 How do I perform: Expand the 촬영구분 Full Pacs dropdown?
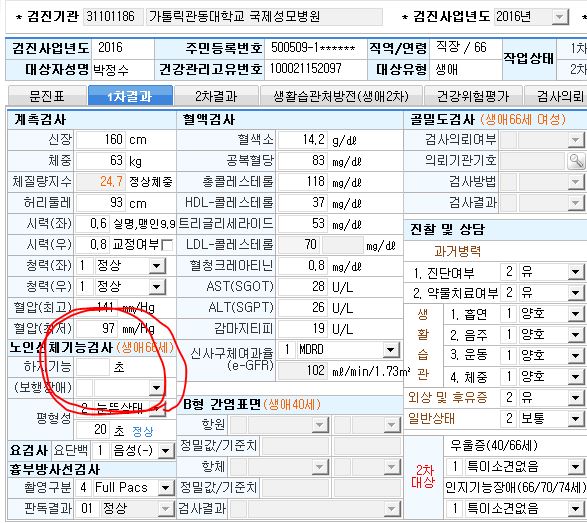click(x=165, y=488)
